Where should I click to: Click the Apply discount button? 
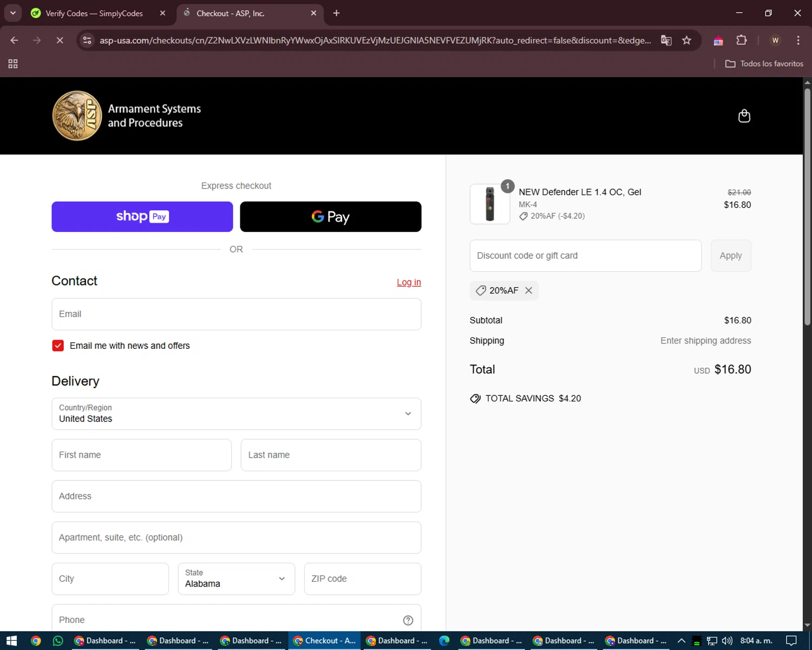tap(731, 256)
